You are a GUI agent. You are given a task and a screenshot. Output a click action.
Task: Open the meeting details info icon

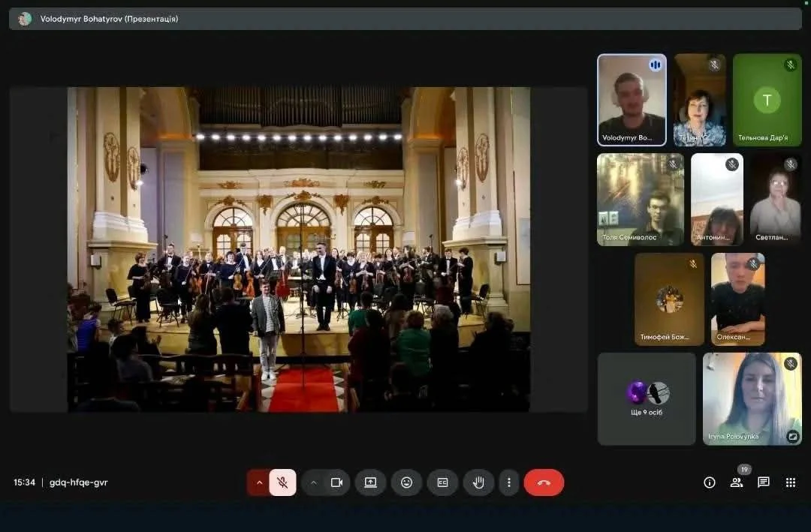709,482
